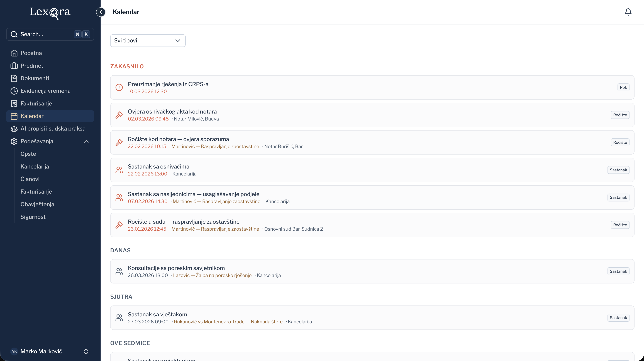Open Opšte settings
Screen dimensions: 644x361
28,154
